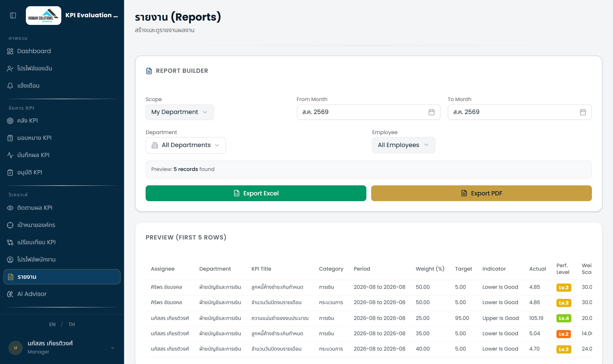The height and width of the screenshot is (364, 613).
Task: Click the รายงาน document icon in sidebar
Action: point(11,277)
